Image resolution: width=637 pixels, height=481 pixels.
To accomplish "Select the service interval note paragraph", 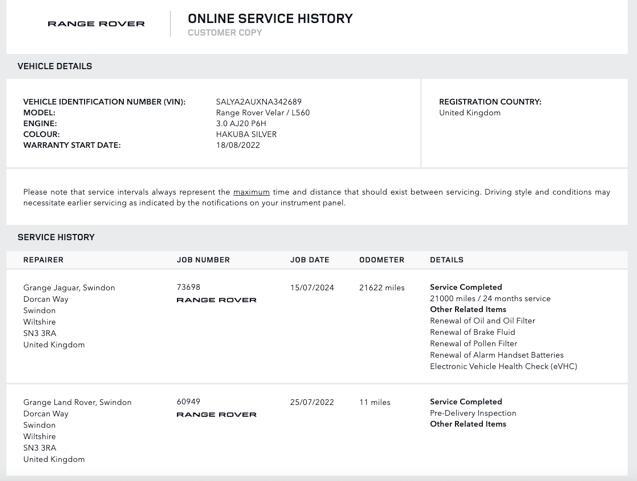I will pos(317,197).
